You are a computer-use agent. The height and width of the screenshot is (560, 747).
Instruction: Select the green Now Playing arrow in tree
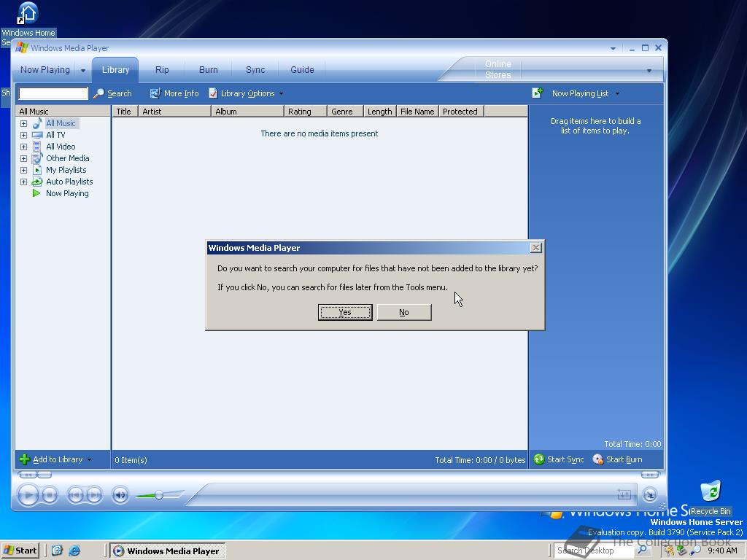[x=36, y=193]
